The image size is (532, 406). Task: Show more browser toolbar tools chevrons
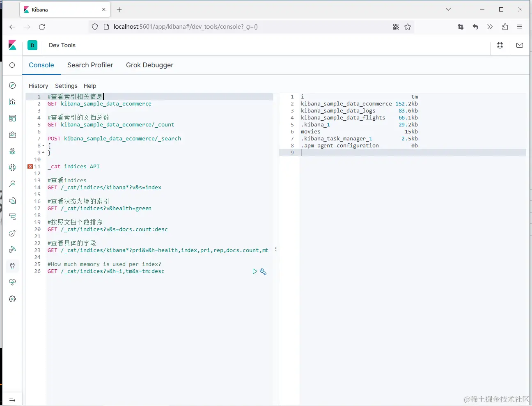490,27
